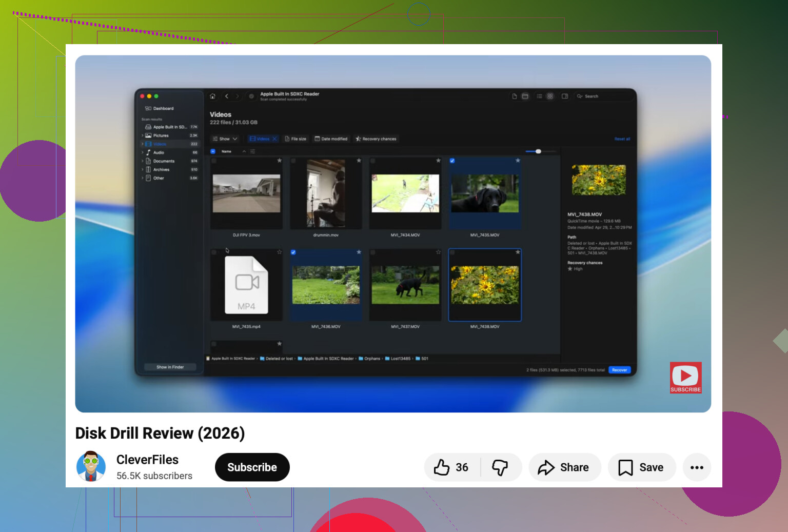Click the sort options icon beside Name
This screenshot has width=788, height=532.
252,152
